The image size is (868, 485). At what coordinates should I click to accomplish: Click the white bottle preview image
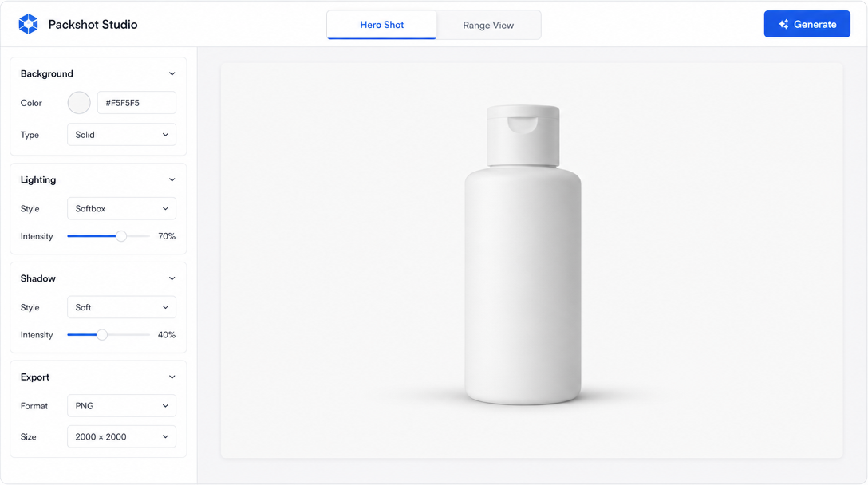click(523, 254)
